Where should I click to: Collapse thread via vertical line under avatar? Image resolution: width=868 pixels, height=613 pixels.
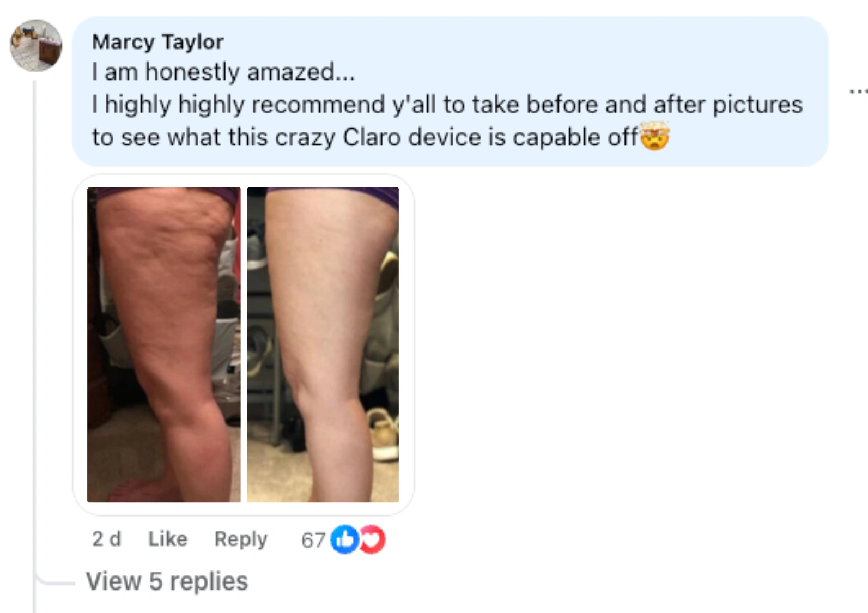[34, 327]
